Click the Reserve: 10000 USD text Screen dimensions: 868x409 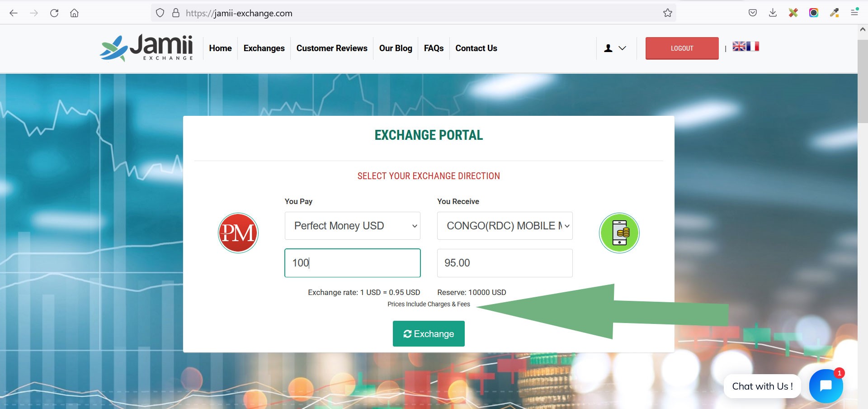[x=472, y=292]
